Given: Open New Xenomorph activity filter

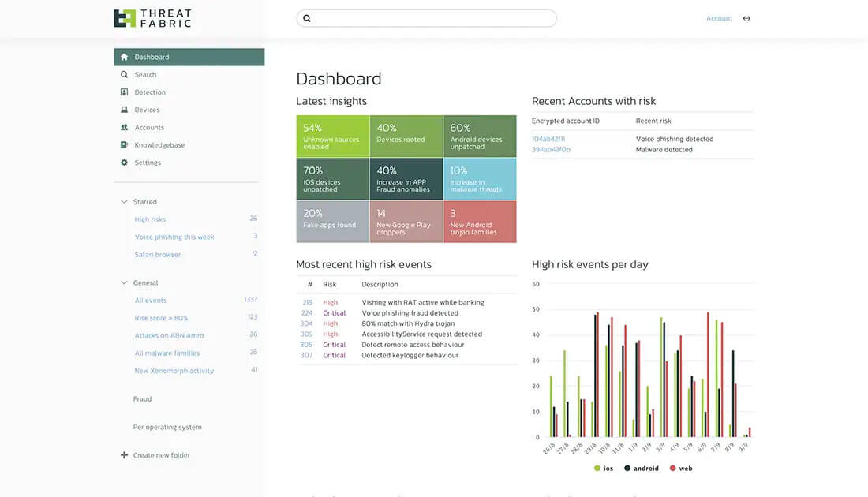Looking at the screenshot, I should [x=174, y=371].
